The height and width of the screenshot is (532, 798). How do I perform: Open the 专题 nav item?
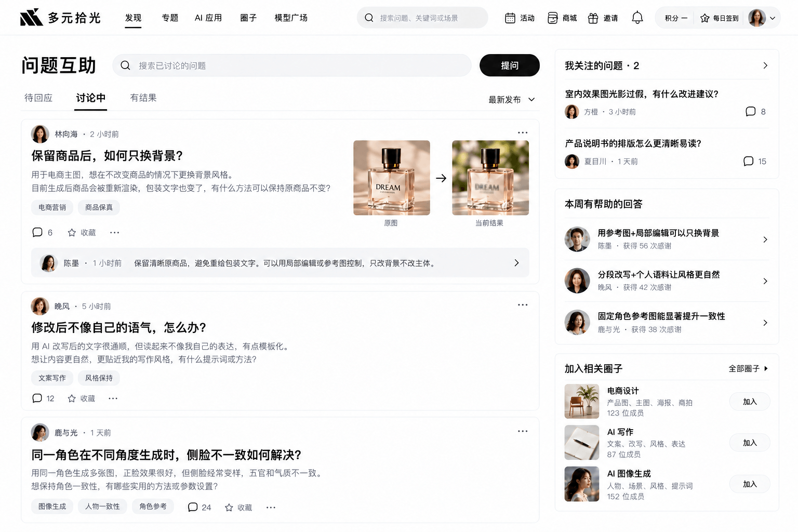[170, 18]
